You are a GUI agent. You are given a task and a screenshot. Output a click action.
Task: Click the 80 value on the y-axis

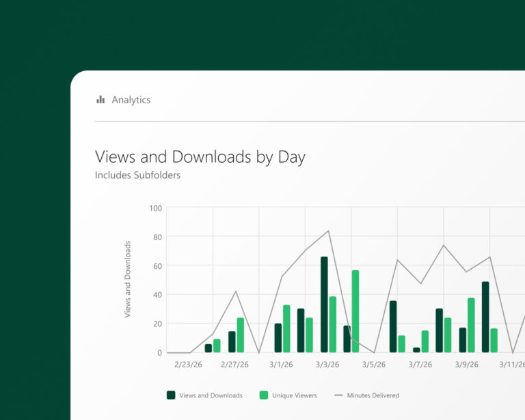158,237
